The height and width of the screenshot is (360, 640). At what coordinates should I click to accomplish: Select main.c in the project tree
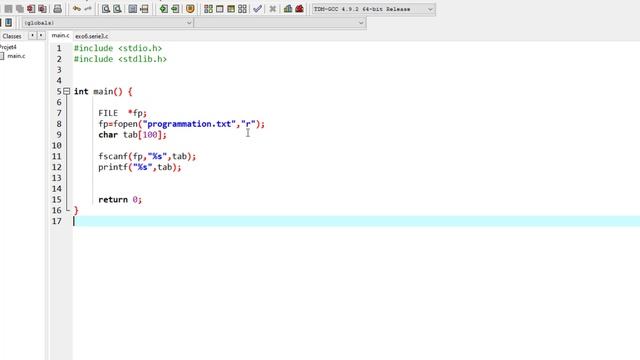pyautogui.click(x=16, y=56)
